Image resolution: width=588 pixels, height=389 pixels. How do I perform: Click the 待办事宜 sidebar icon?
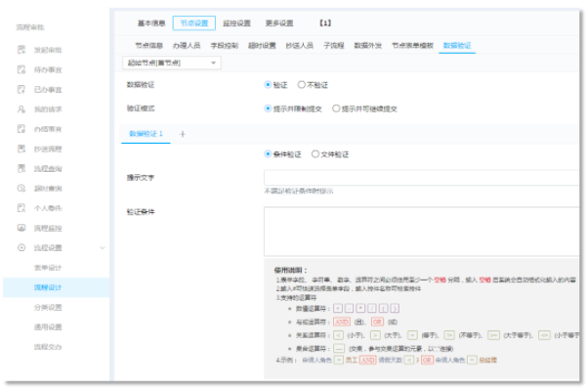(21, 69)
